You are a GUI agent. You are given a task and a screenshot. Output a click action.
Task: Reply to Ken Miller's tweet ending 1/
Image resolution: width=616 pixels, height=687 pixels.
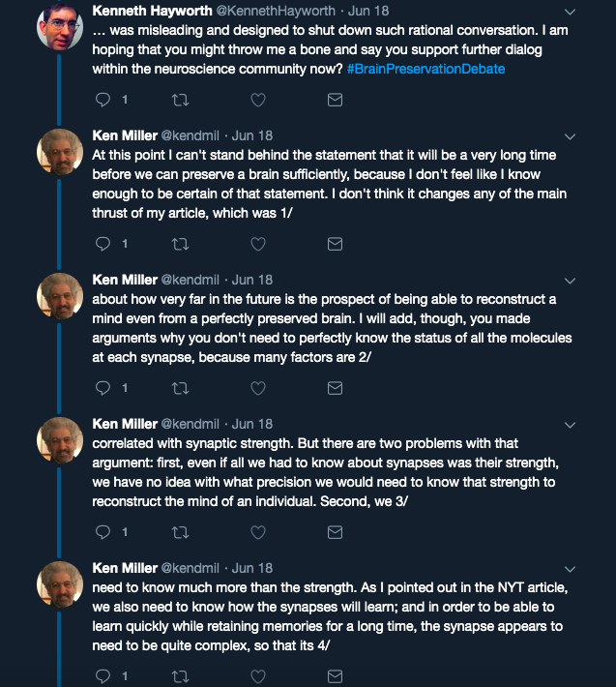103,244
